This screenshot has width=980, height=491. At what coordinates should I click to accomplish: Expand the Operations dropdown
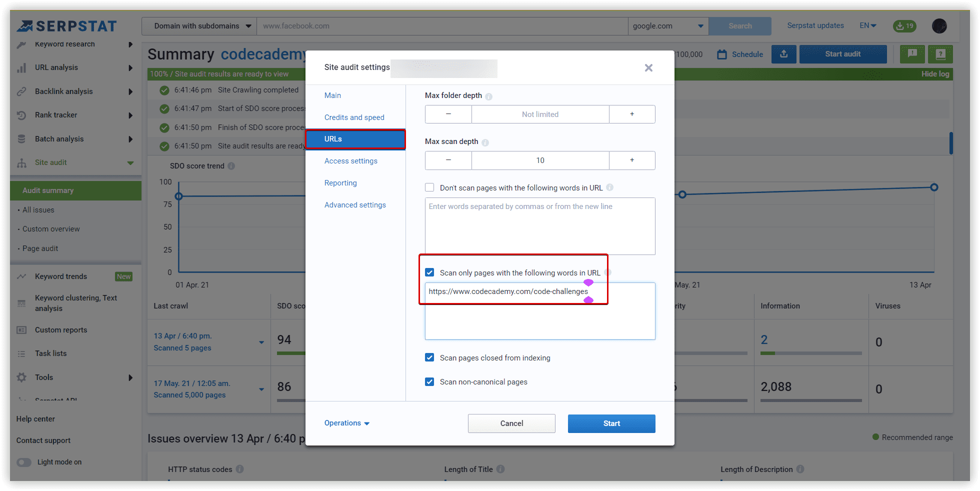(x=347, y=423)
